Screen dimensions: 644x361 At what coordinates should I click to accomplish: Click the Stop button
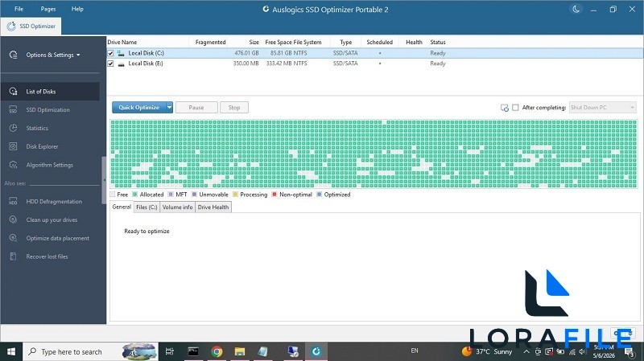pos(234,108)
